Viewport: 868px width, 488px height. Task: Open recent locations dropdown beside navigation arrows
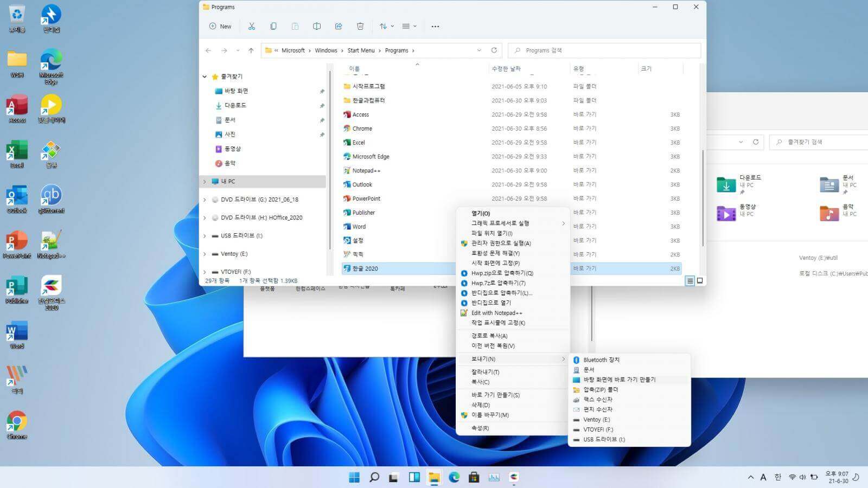[x=238, y=50]
